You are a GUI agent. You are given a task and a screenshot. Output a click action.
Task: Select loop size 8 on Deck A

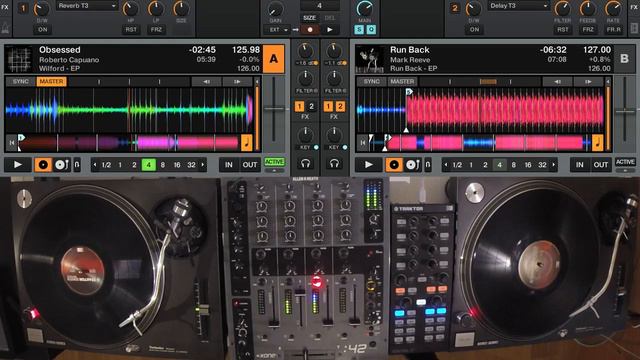[x=162, y=165]
